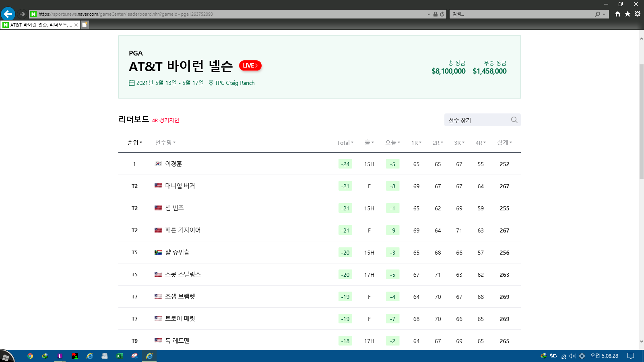This screenshot has height=362, width=644.
Task: Open Excel from the taskbar
Action: (x=120, y=356)
